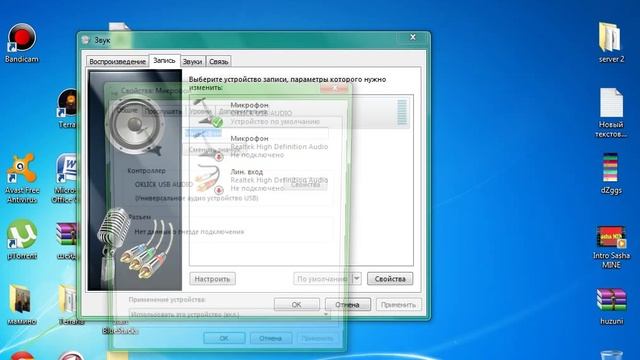Switch to the Связь tab
This screenshot has height=360, width=640.
pyautogui.click(x=218, y=62)
